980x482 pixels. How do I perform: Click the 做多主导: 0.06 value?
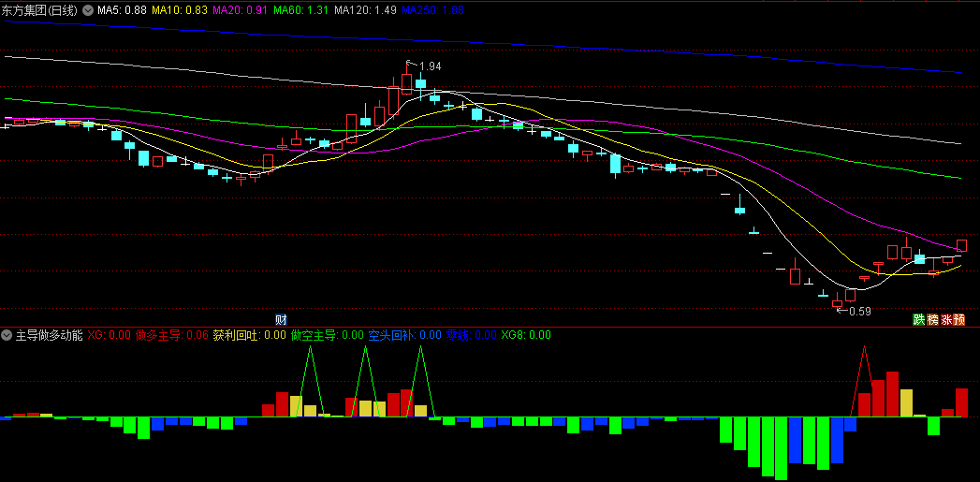click(172, 335)
